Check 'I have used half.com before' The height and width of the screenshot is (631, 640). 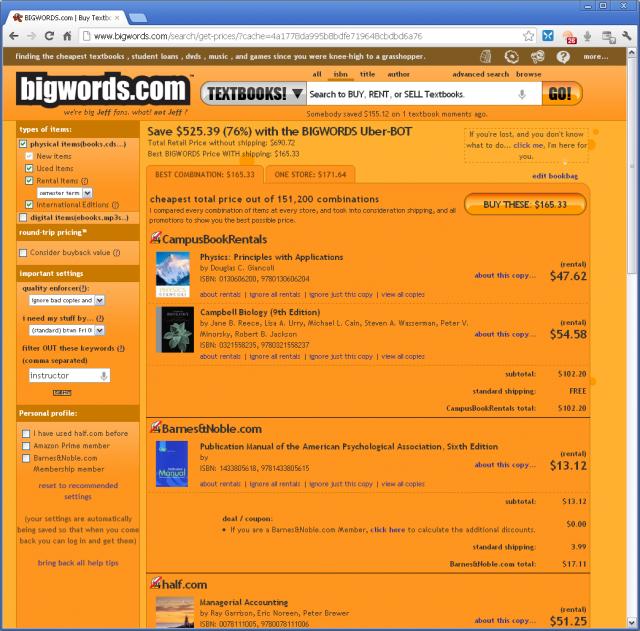pyautogui.click(x=26, y=433)
